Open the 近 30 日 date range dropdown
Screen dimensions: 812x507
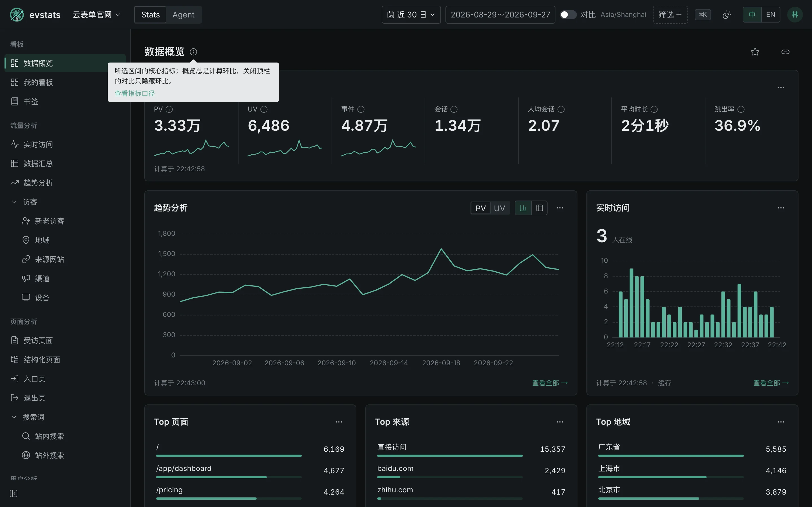(x=411, y=15)
